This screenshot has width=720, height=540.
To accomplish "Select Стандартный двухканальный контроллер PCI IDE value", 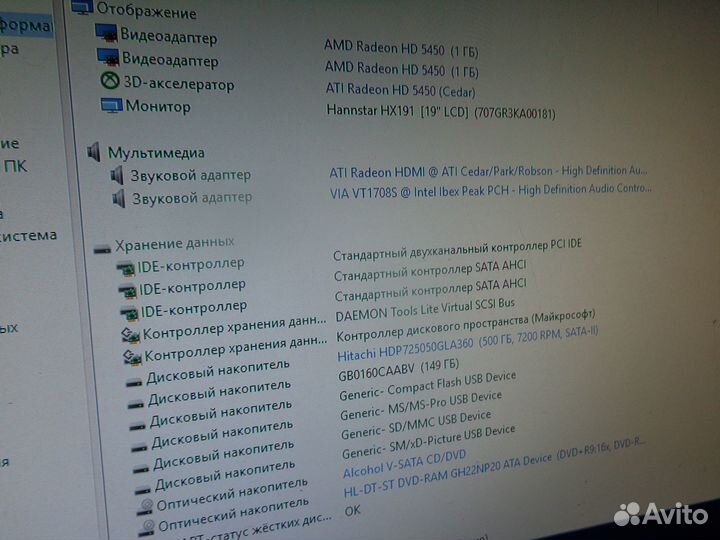I will 457,250.
